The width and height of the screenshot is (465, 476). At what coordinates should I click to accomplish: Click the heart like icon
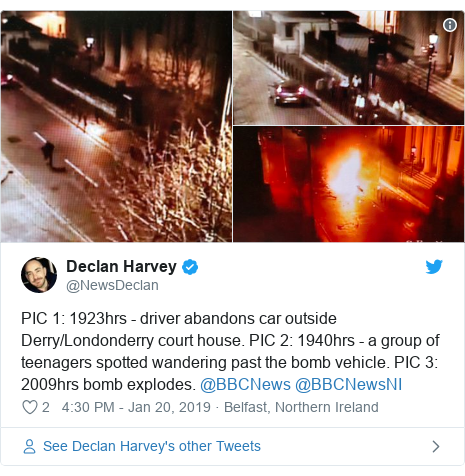(x=30, y=407)
